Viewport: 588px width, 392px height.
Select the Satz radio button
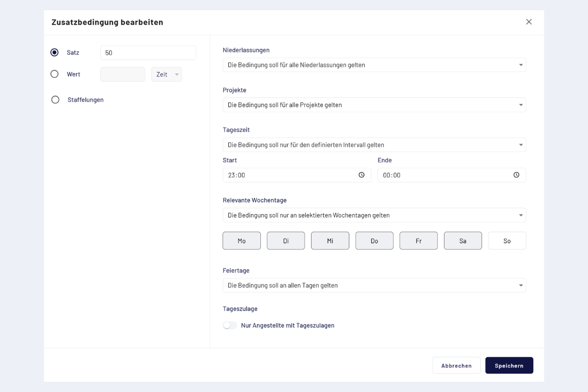point(54,52)
